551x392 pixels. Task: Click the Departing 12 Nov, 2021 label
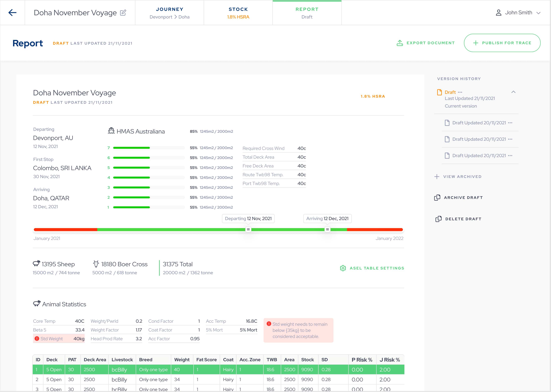click(x=248, y=219)
